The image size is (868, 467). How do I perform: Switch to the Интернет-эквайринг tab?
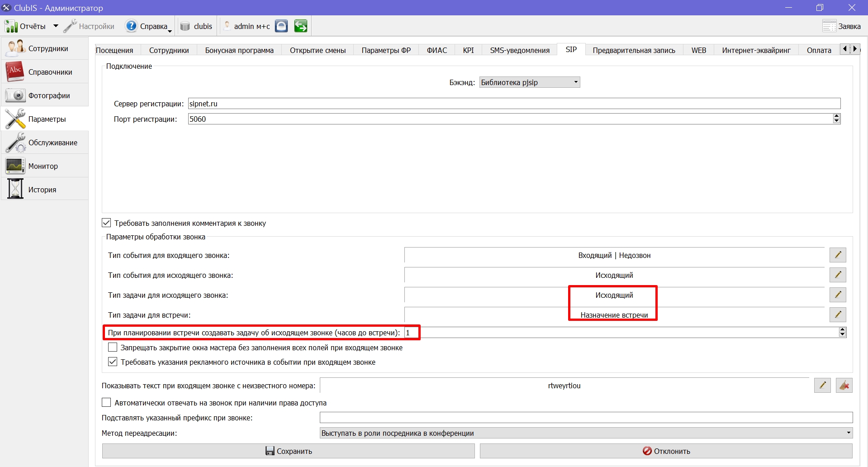(x=756, y=50)
